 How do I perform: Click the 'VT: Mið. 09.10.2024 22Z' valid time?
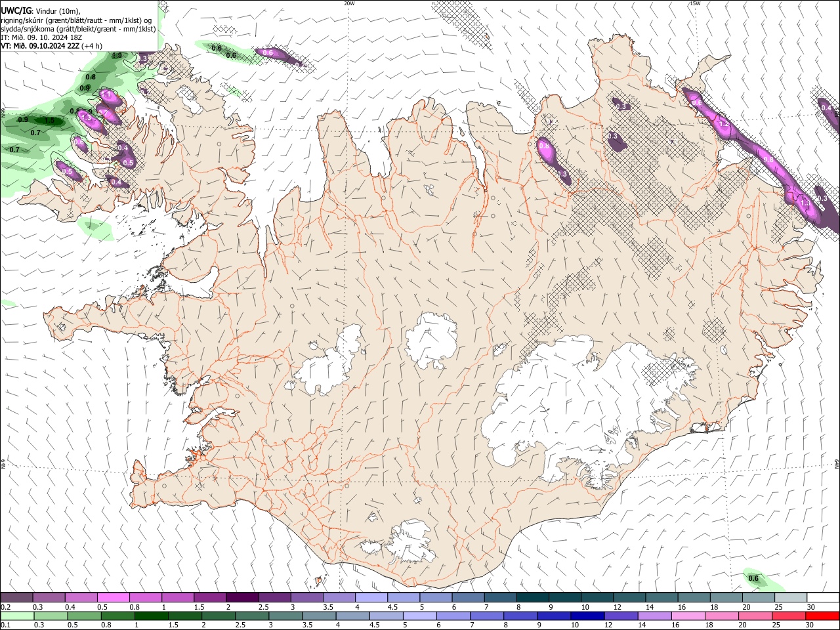[x=41, y=46]
